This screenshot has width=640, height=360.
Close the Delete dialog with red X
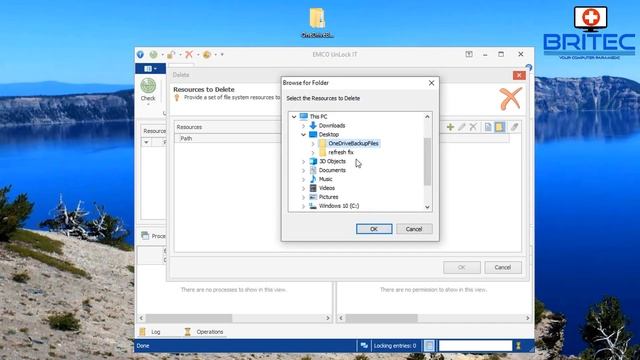pos(519,75)
